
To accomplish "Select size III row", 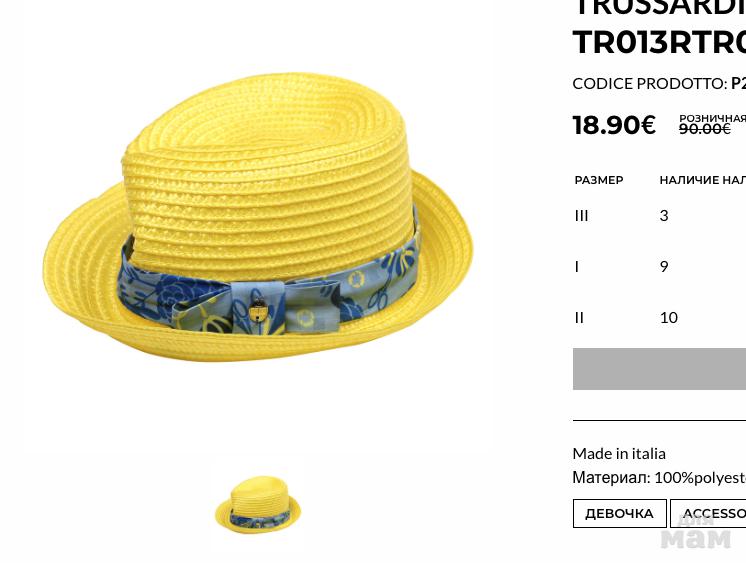I will (659, 216).
